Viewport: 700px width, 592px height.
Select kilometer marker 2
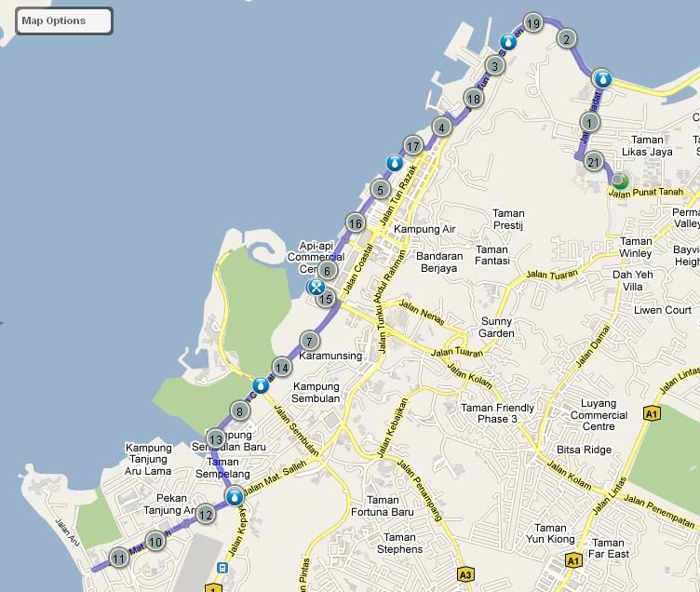coord(567,39)
